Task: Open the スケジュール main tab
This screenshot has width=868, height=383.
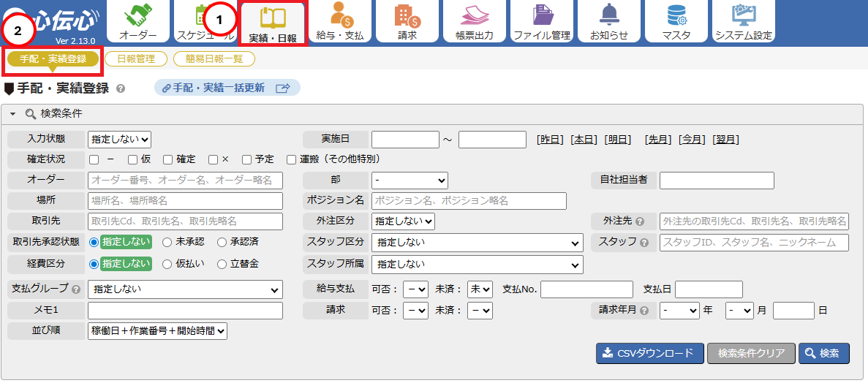Action: pyautogui.click(x=205, y=21)
